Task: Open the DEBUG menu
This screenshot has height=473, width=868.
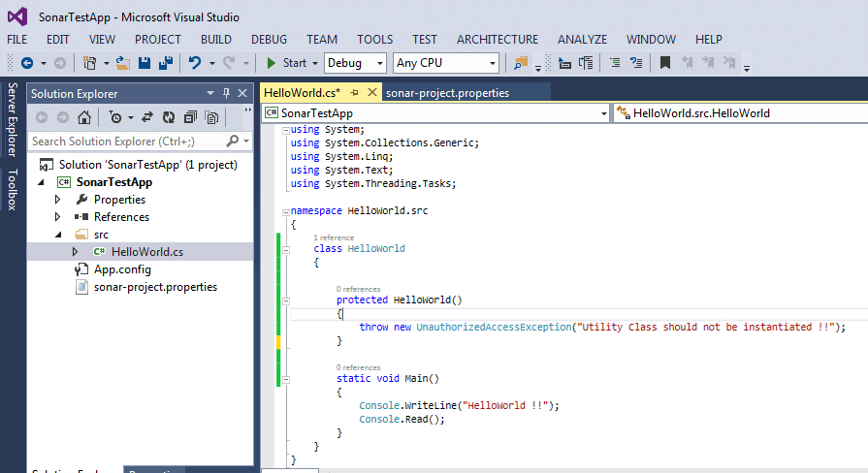Action: (269, 40)
